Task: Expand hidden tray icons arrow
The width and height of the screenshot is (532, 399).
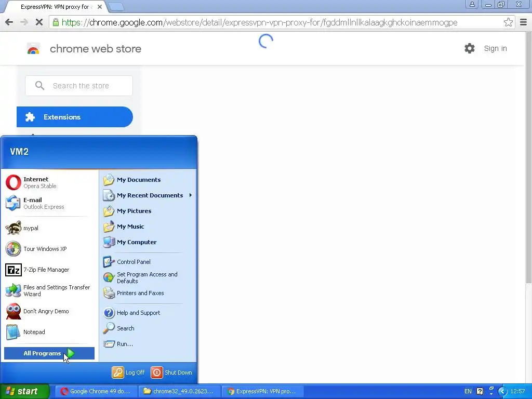Action: 502,391
